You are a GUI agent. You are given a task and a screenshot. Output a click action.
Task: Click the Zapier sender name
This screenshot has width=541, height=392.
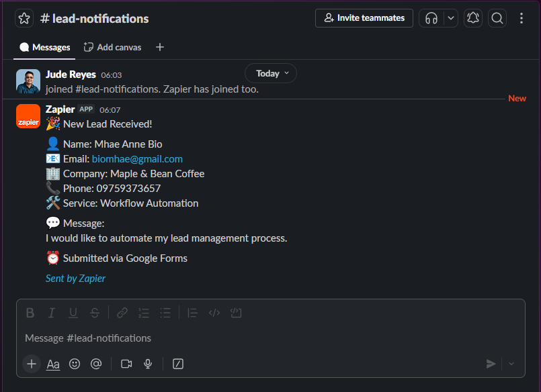(60, 109)
